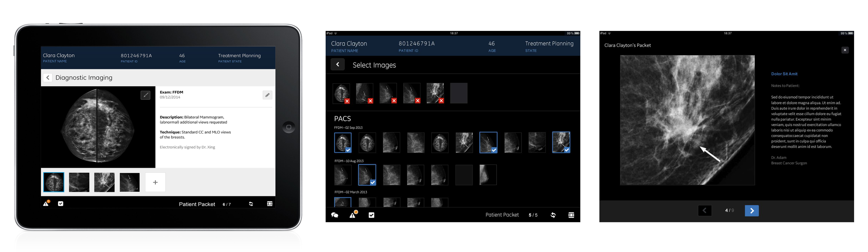Uncheck last image in FFDM 02 Sep 2013

click(561, 142)
